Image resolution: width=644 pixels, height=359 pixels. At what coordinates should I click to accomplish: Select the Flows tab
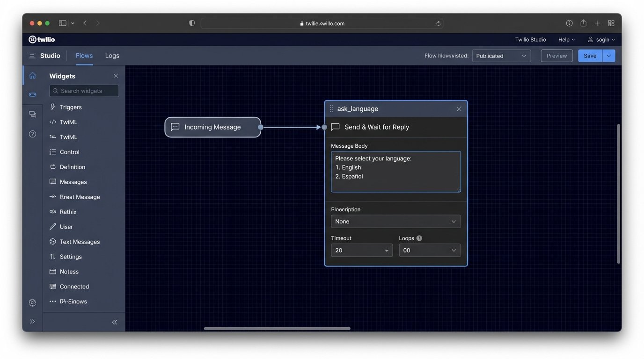(84, 56)
